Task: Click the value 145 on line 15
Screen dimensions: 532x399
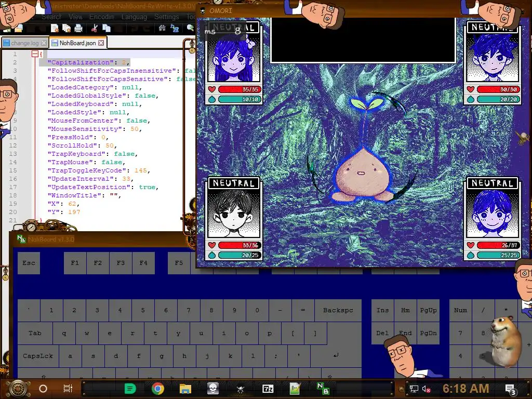Action: pos(140,170)
